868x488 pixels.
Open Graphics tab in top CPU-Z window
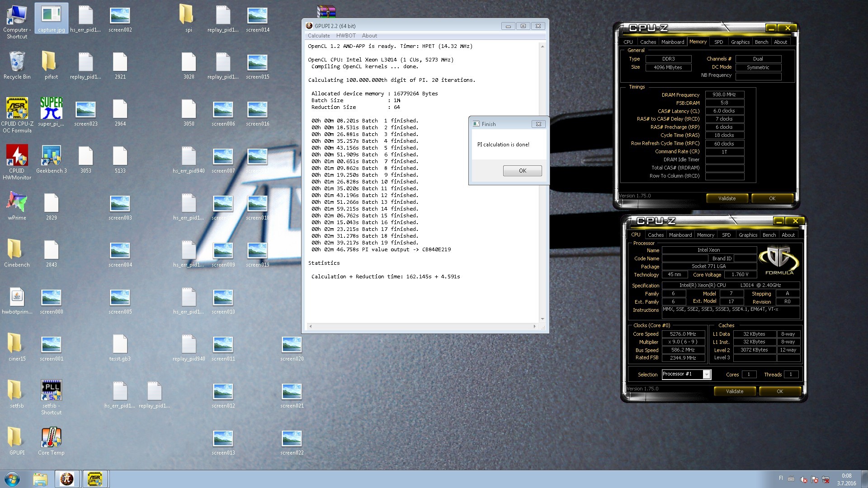pyautogui.click(x=740, y=42)
